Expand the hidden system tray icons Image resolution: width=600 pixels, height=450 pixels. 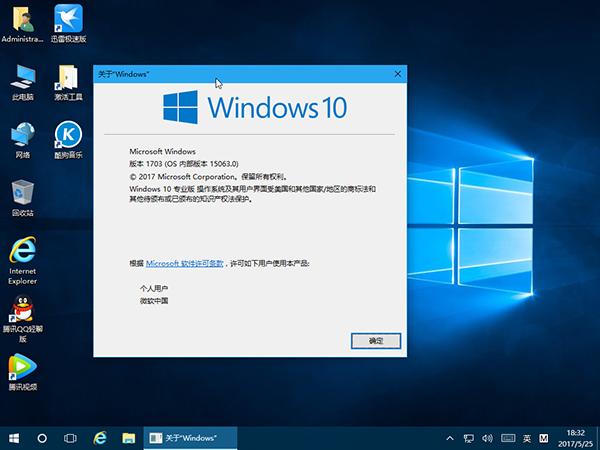coord(452,438)
